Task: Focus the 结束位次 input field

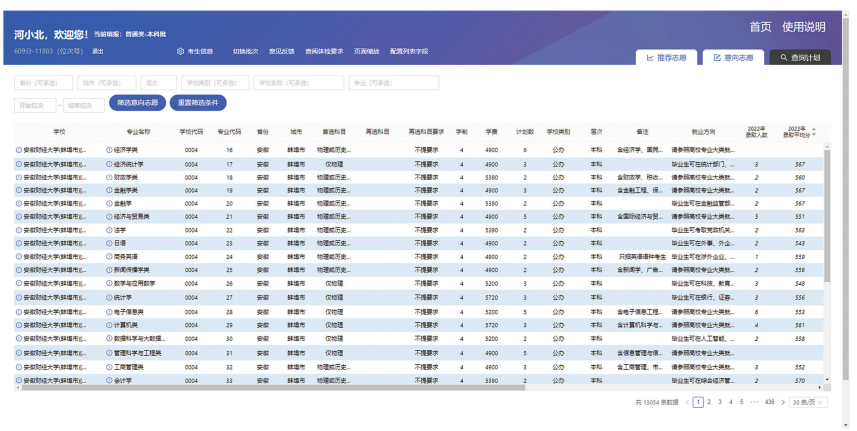Action: pyautogui.click(x=84, y=105)
